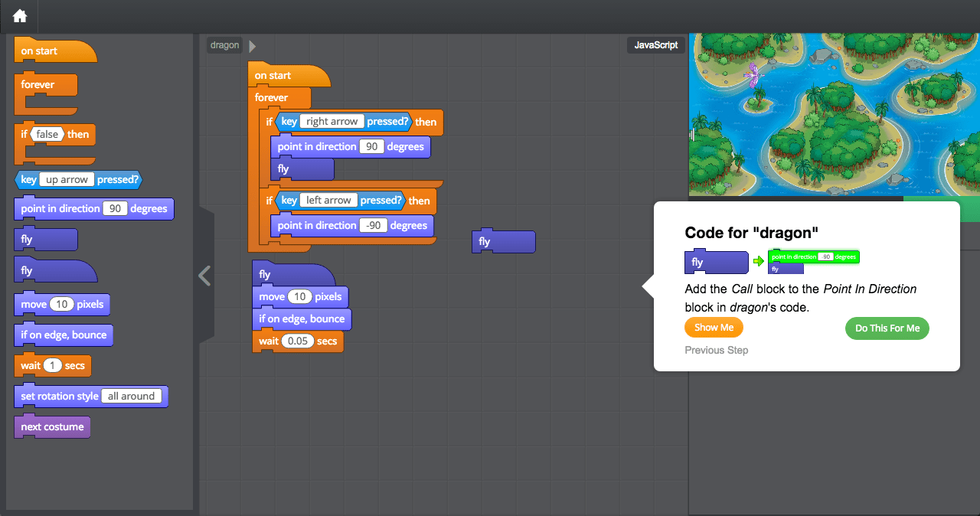Open the up arrow key dropdown in palette
This screenshot has height=516, width=980.
(x=67, y=180)
